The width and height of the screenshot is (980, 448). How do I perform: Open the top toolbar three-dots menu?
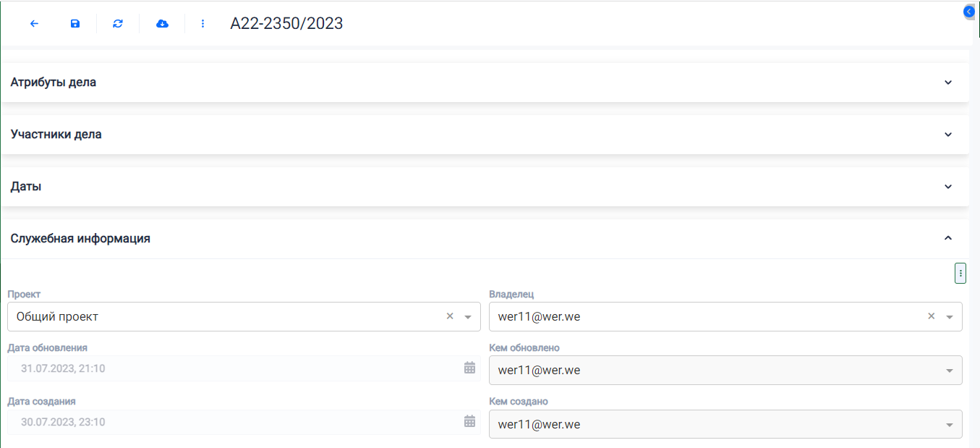203,24
